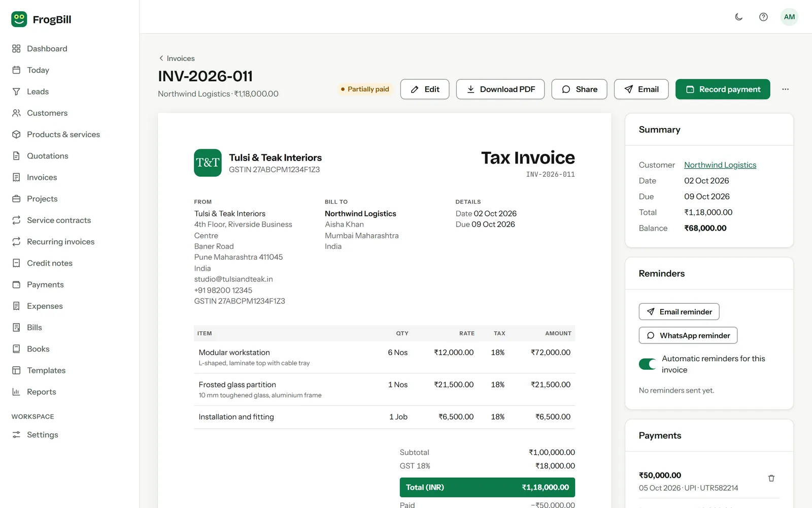Disable automatic reminders for this invoice

648,364
